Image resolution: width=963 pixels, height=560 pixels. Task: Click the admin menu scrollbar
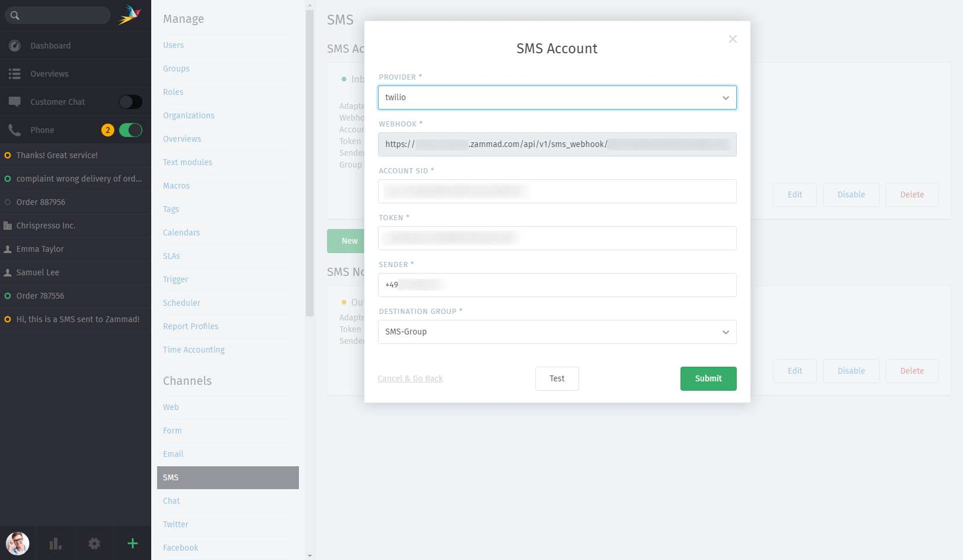[309, 163]
